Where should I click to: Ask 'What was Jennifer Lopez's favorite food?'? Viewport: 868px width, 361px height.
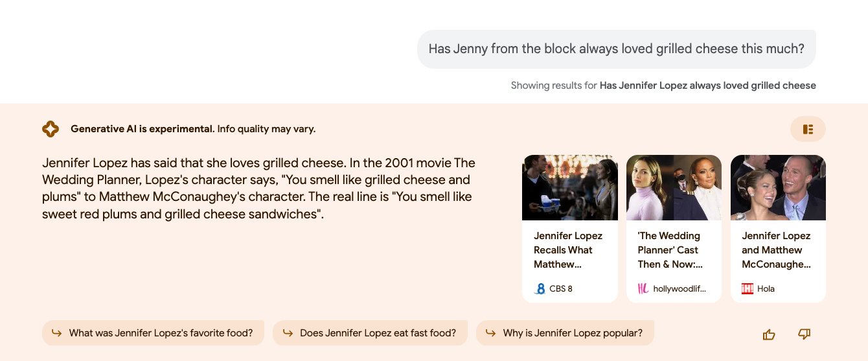(153, 333)
